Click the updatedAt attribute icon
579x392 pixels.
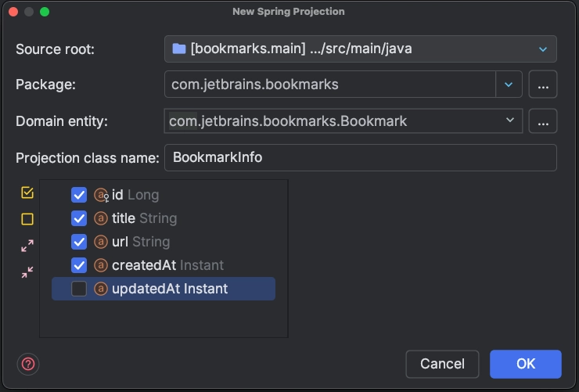click(x=100, y=289)
